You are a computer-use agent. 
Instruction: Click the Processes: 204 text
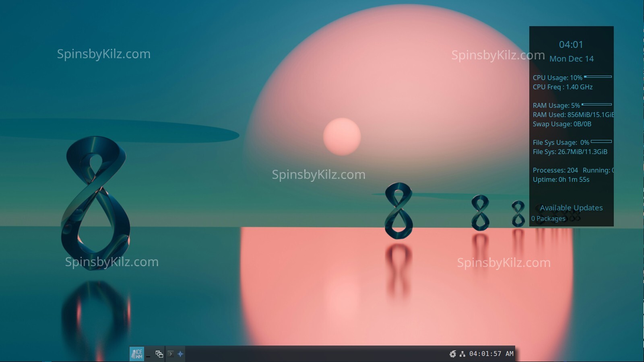tap(555, 170)
